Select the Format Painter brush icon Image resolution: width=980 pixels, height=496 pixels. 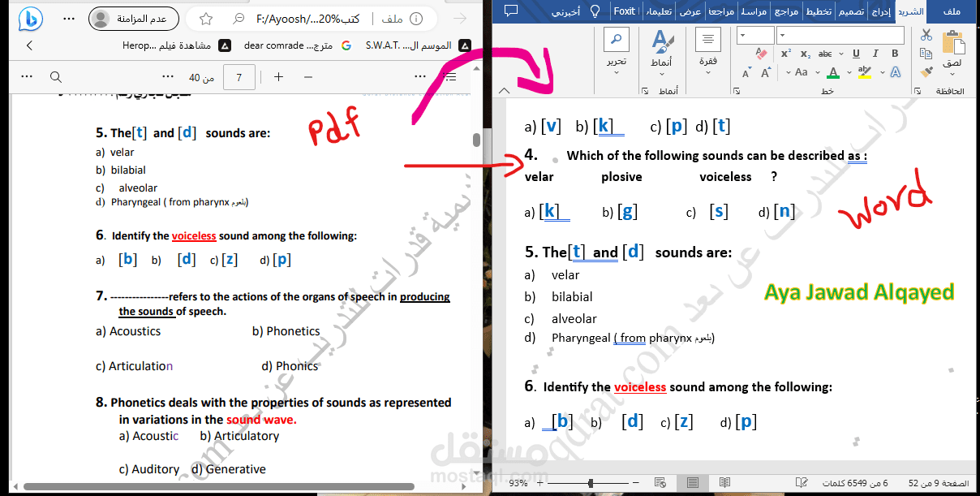(x=926, y=72)
